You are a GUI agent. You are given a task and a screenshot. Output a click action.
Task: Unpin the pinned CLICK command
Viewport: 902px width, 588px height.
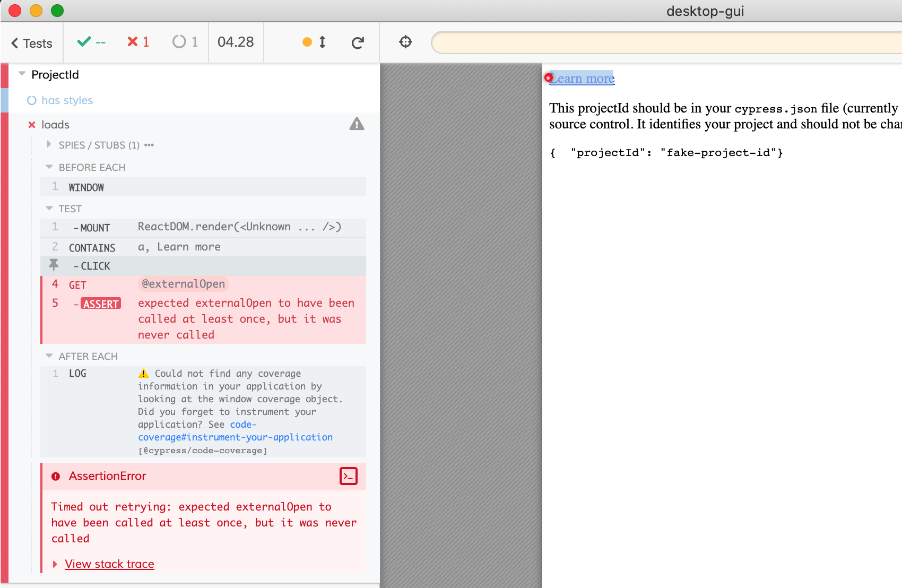[x=54, y=265]
